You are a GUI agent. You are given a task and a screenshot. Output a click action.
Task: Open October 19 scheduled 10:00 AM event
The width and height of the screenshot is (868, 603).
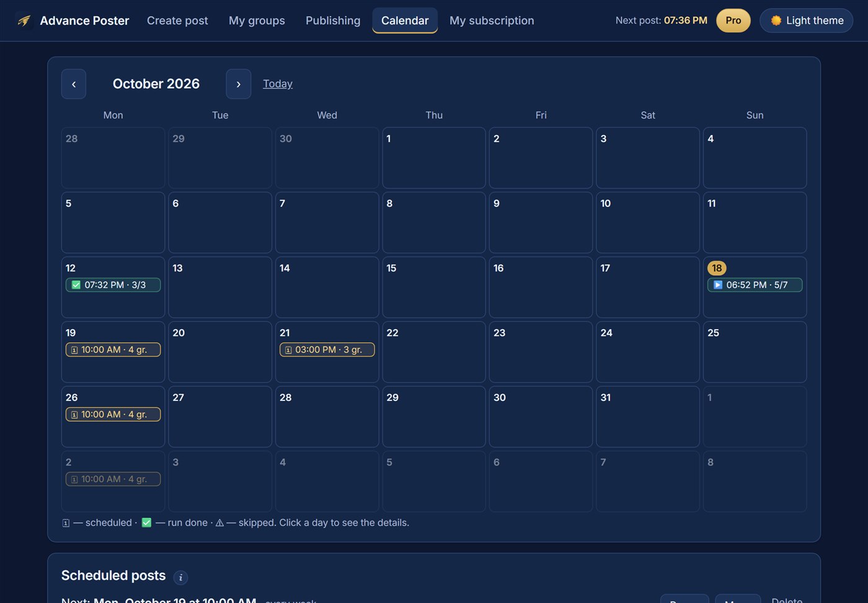click(x=113, y=350)
